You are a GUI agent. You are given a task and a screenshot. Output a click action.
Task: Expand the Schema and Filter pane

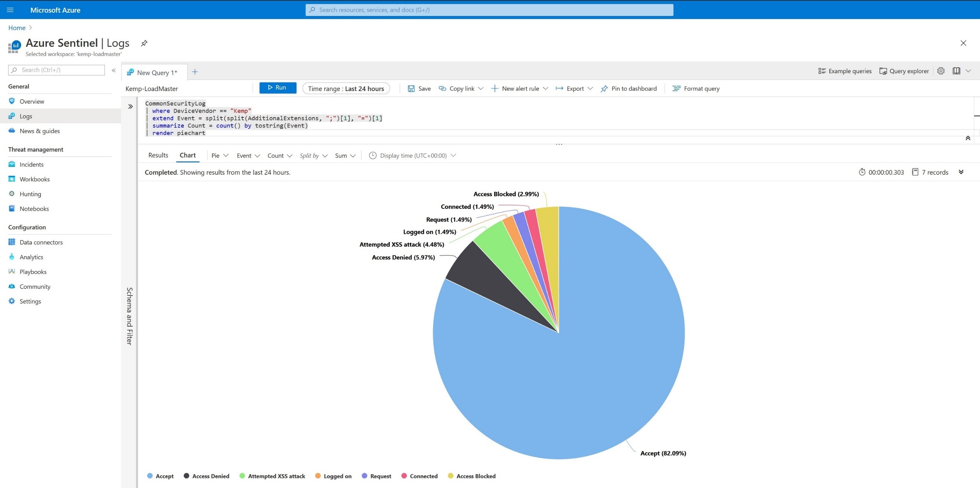[x=130, y=107]
